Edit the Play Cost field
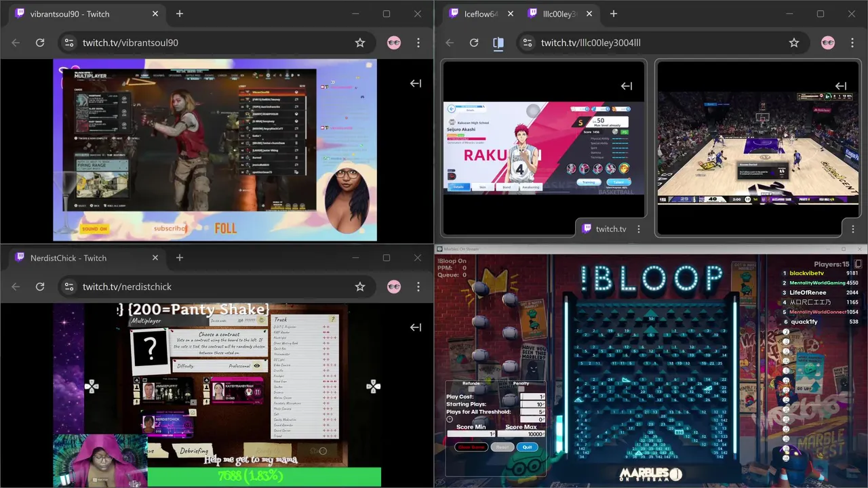 (x=532, y=396)
